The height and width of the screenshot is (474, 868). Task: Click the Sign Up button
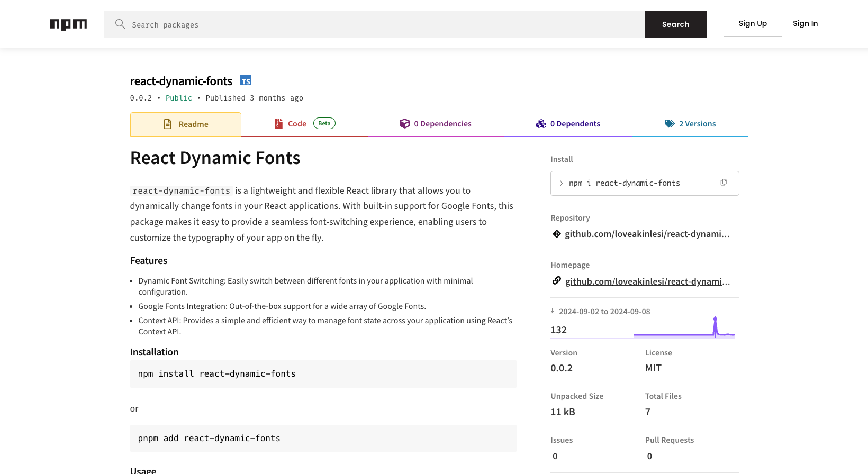753,23
